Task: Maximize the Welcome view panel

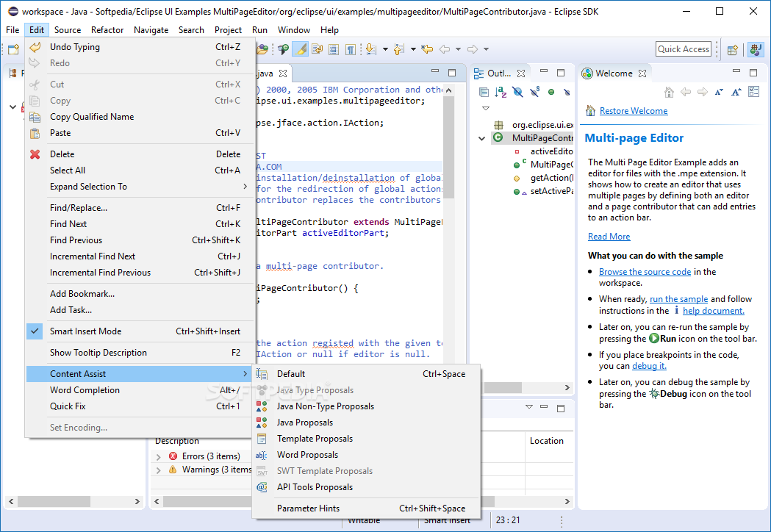Action: pos(753,73)
